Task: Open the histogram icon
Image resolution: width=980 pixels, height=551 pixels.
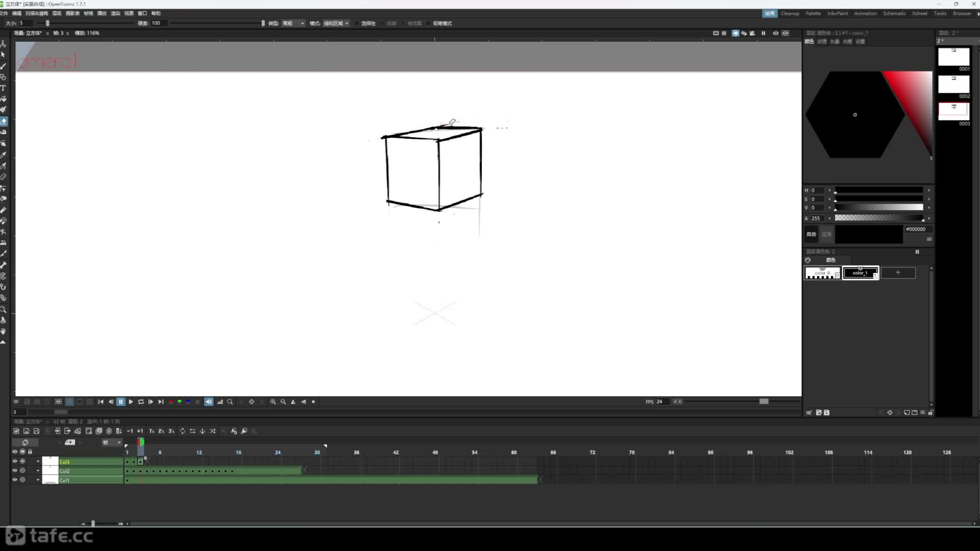Action: (x=220, y=402)
